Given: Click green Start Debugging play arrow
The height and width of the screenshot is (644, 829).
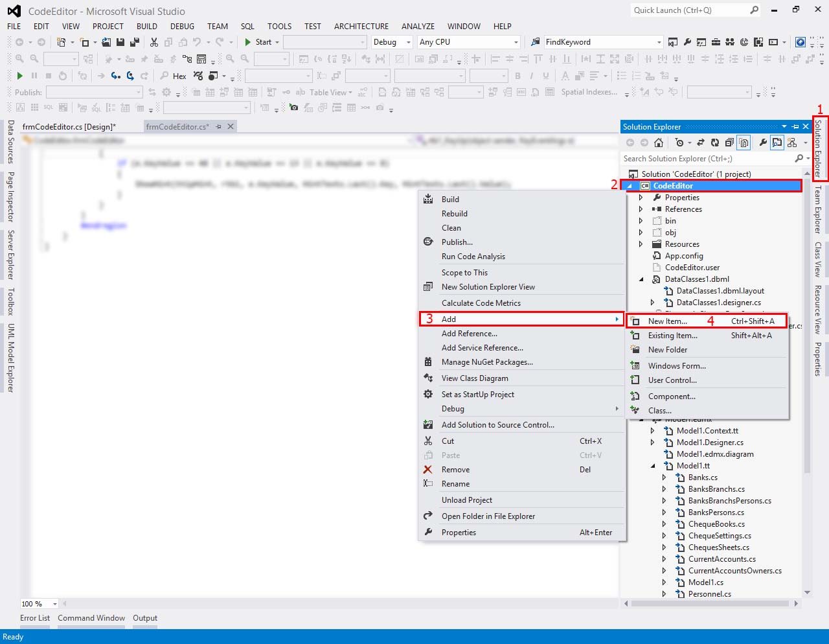Looking at the screenshot, I should [x=19, y=76].
